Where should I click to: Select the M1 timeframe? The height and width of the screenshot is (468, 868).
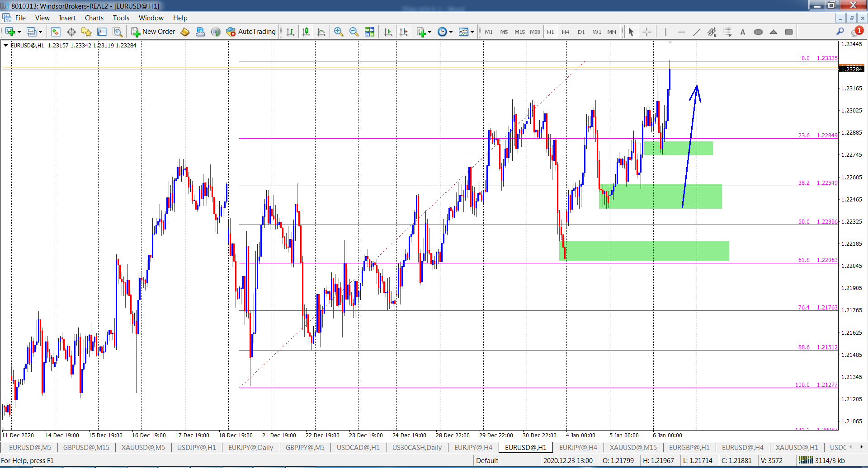tap(489, 32)
